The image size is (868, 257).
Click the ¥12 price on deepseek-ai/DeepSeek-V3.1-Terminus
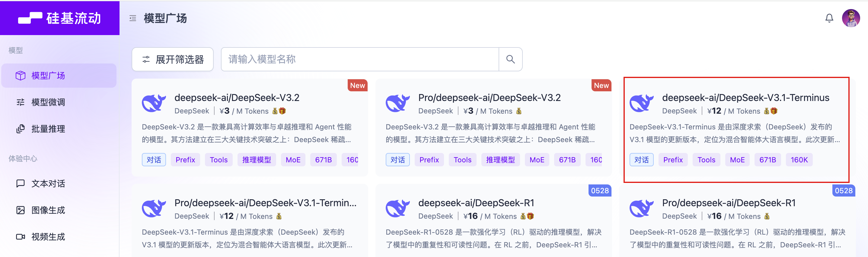pyautogui.click(x=714, y=111)
